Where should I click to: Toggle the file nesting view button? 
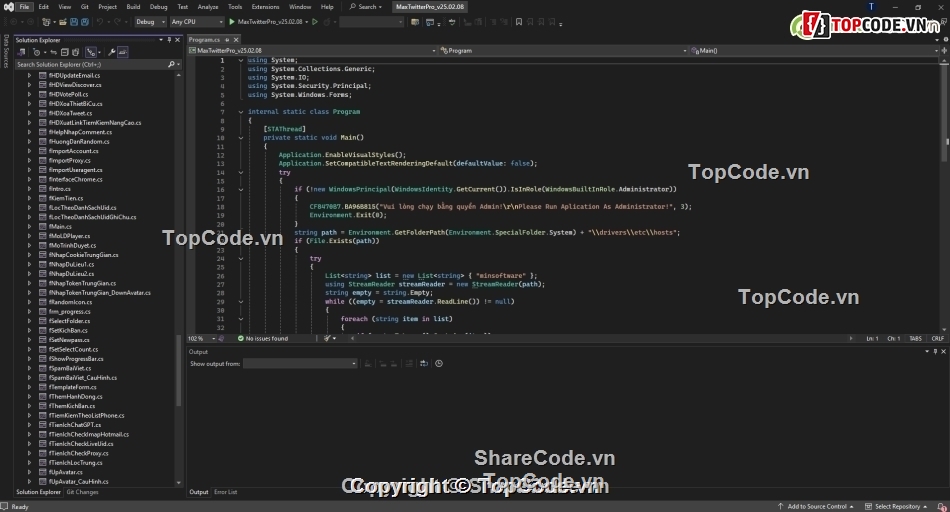point(91,52)
